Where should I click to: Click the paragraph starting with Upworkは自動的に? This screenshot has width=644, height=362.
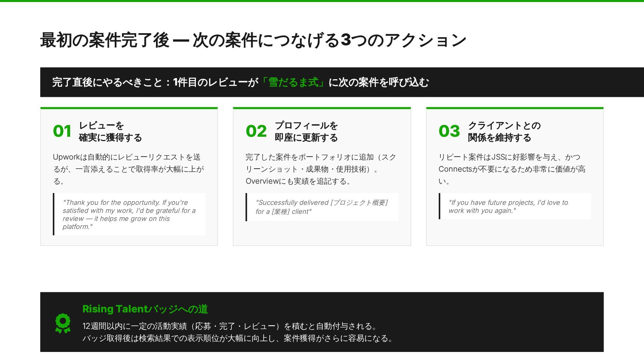[x=128, y=169]
